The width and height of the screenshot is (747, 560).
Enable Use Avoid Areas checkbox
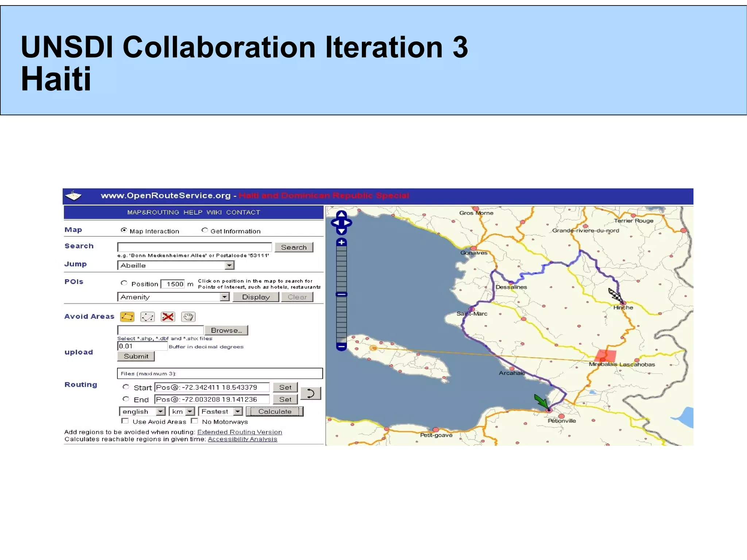click(x=125, y=421)
